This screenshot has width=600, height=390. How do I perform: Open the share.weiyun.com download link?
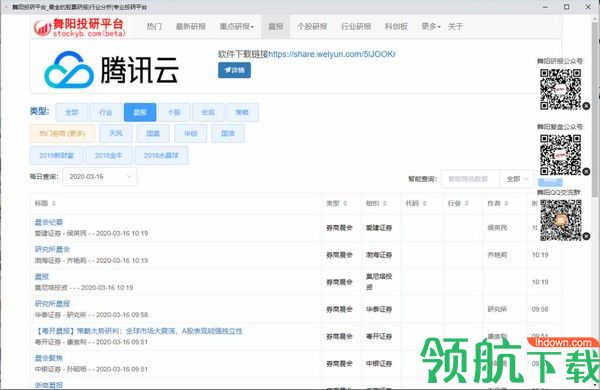point(332,54)
